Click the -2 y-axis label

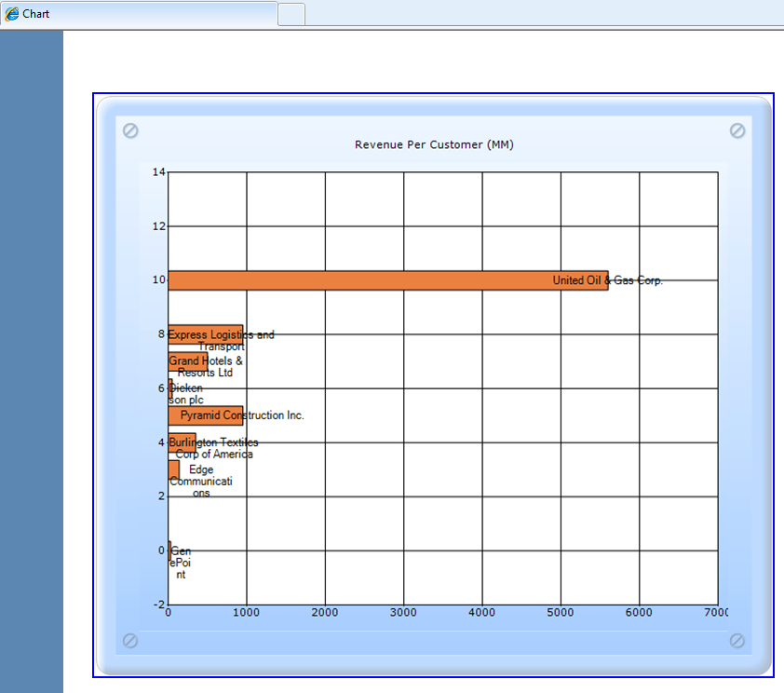click(158, 605)
